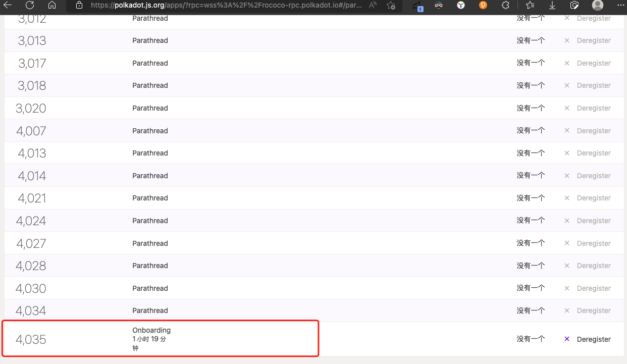This screenshot has height=364, width=627.
Task: Click the polkadot.js.org address bar URL
Action: coord(226,5)
